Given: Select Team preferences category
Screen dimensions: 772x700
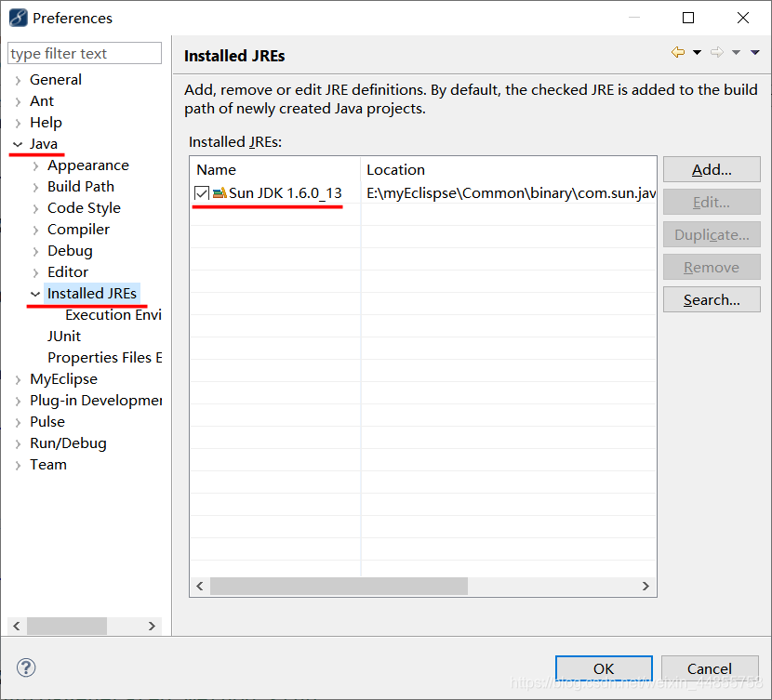Looking at the screenshot, I should (x=48, y=465).
